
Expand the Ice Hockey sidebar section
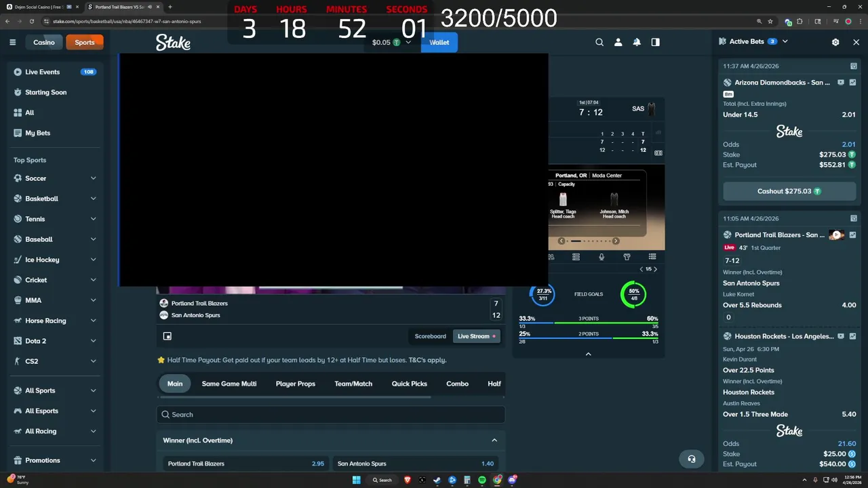click(x=93, y=260)
